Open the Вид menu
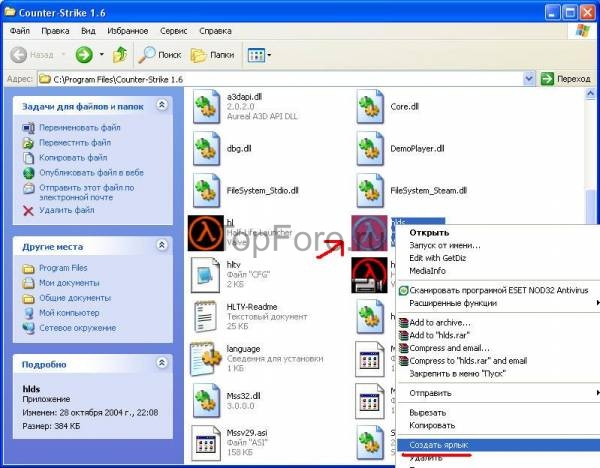The width and height of the screenshot is (600, 468). tap(88, 31)
